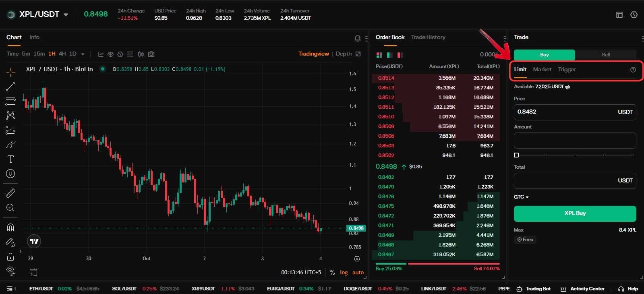Open the XPL/USDT pair selector dropdown

(66, 15)
